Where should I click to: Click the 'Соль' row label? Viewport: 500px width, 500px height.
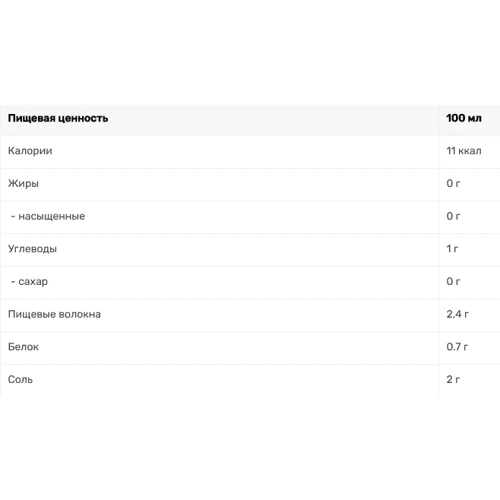(x=20, y=380)
